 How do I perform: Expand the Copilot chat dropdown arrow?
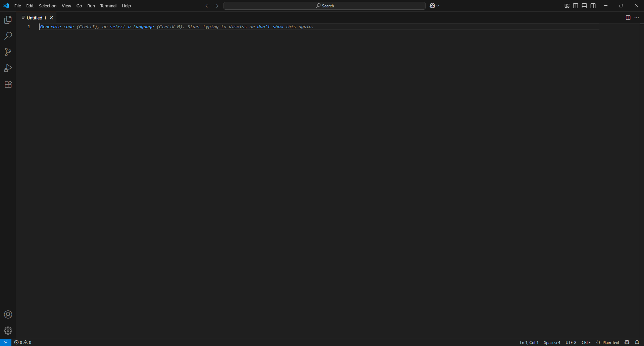[x=438, y=6]
